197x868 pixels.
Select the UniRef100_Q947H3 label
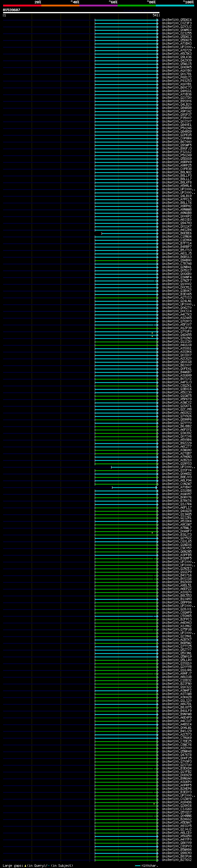coord(176,223)
